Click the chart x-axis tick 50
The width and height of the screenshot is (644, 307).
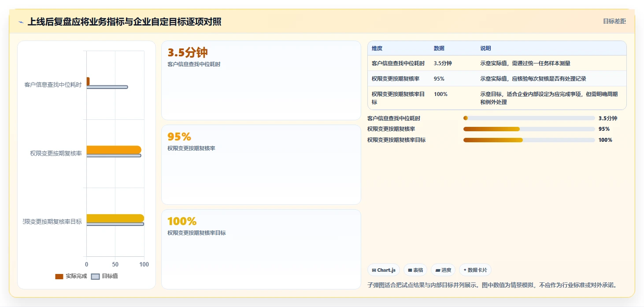point(115,265)
